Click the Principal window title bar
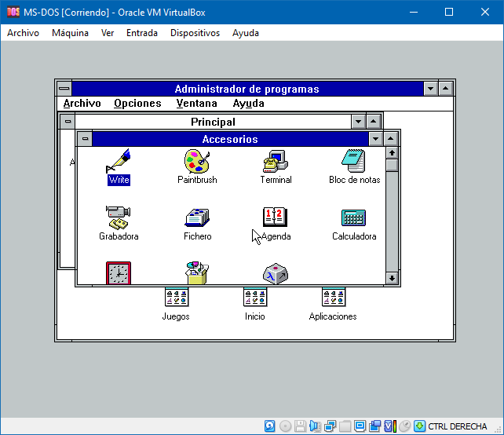The width and height of the screenshot is (504, 435). (213, 122)
